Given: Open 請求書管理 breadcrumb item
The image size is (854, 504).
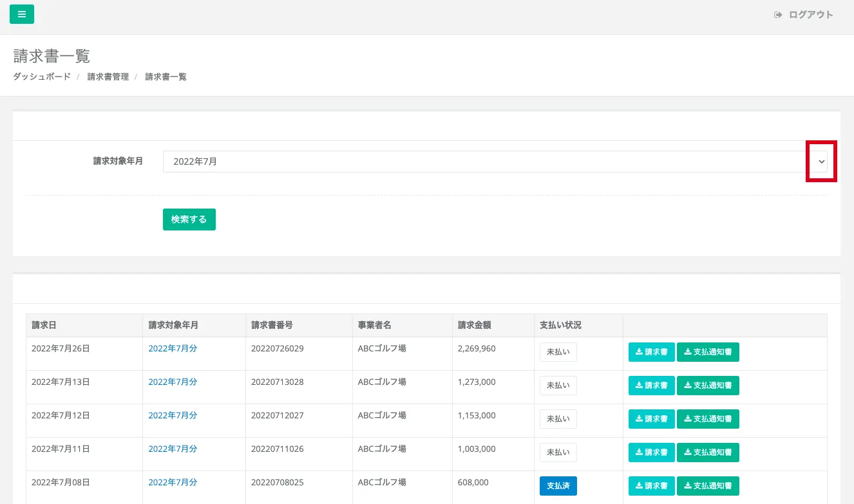Looking at the screenshot, I should (x=108, y=77).
